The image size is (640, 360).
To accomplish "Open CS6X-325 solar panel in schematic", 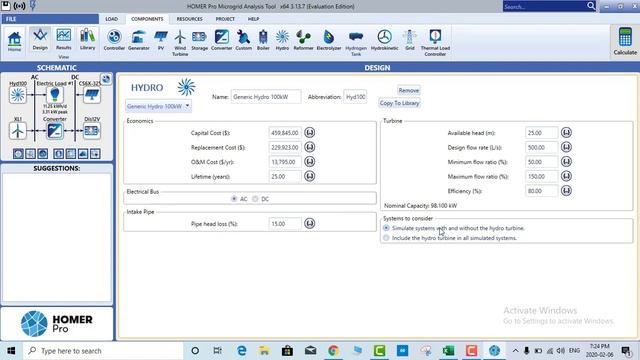I will tap(91, 95).
